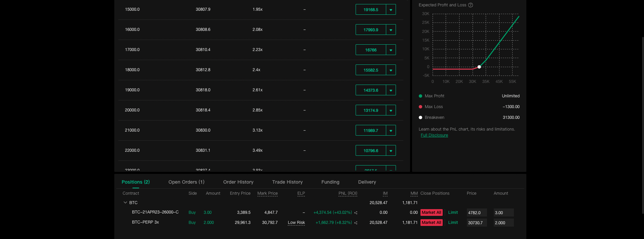This screenshot has width=644, height=239.
Task: Click the +4,374.54 (+43.02%) PNL value
Action: (x=333, y=212)
